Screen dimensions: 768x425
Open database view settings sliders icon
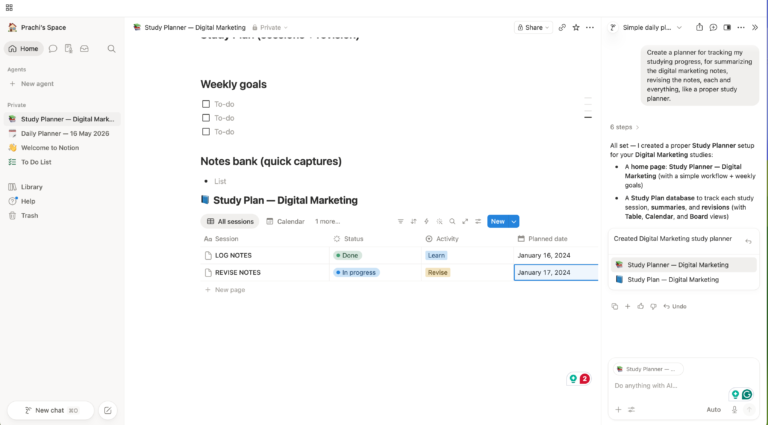pos(478,221)
